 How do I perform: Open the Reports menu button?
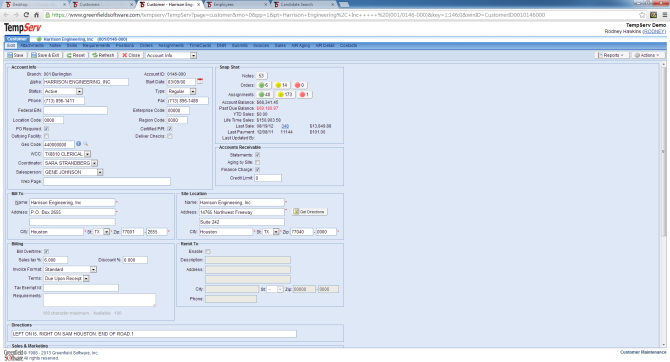(x=612, y=55)
